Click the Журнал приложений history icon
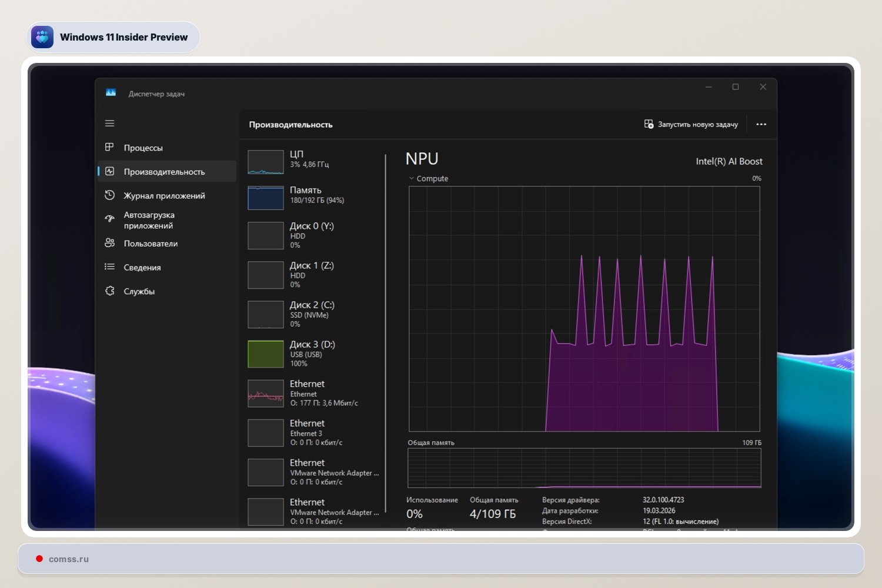This screenshot has height=588, width=882. 109,195
